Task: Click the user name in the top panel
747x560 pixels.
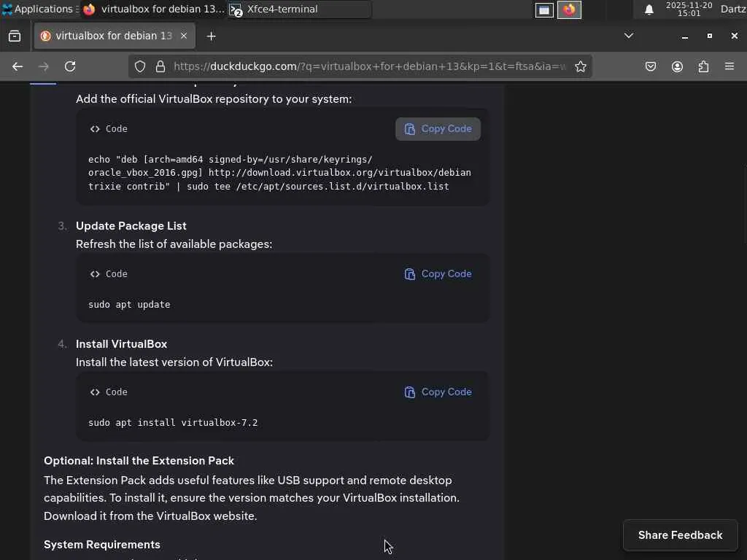Action: (x=733, y=9)
